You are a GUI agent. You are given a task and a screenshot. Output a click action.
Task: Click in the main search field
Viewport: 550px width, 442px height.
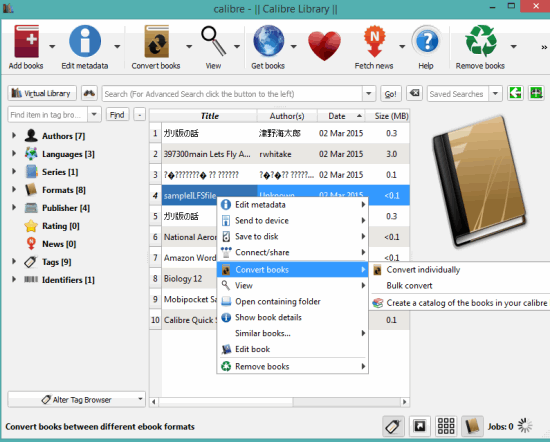[232, 94]
